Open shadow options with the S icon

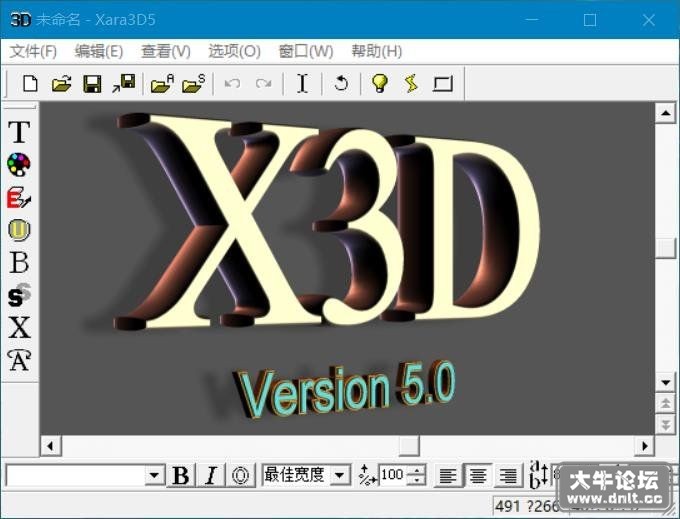19,295
